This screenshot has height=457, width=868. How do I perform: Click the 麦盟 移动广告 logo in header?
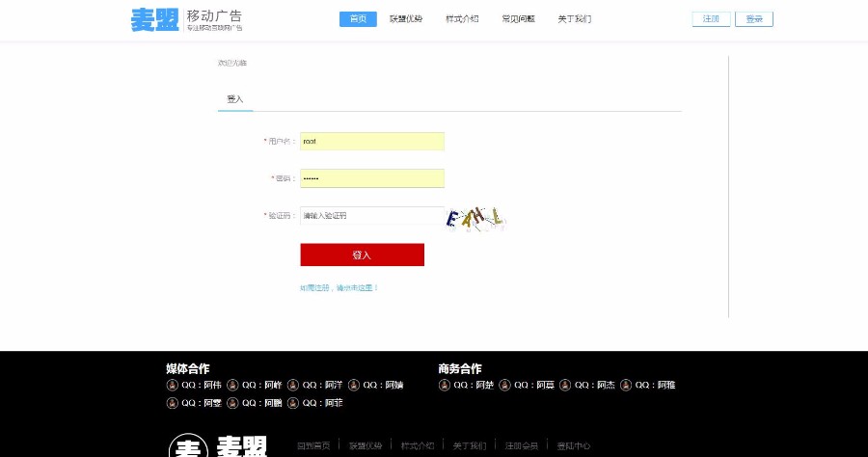(186, 20)
